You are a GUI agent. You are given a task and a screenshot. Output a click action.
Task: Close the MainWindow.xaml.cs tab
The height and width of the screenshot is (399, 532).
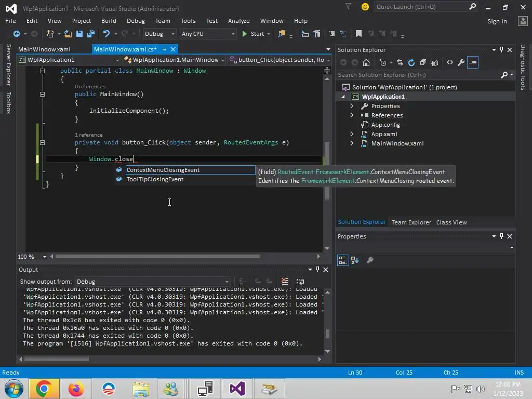173,49
